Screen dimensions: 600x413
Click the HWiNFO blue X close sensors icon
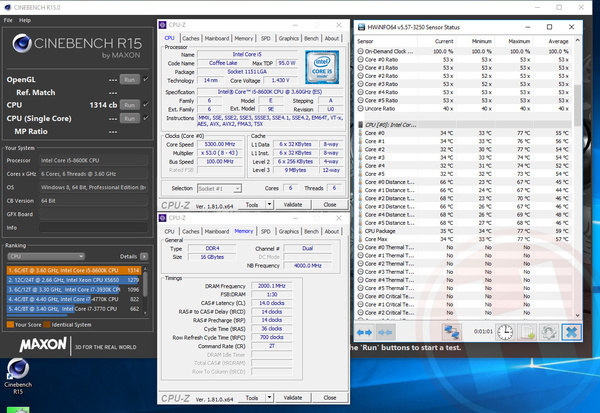click(571, 332)
